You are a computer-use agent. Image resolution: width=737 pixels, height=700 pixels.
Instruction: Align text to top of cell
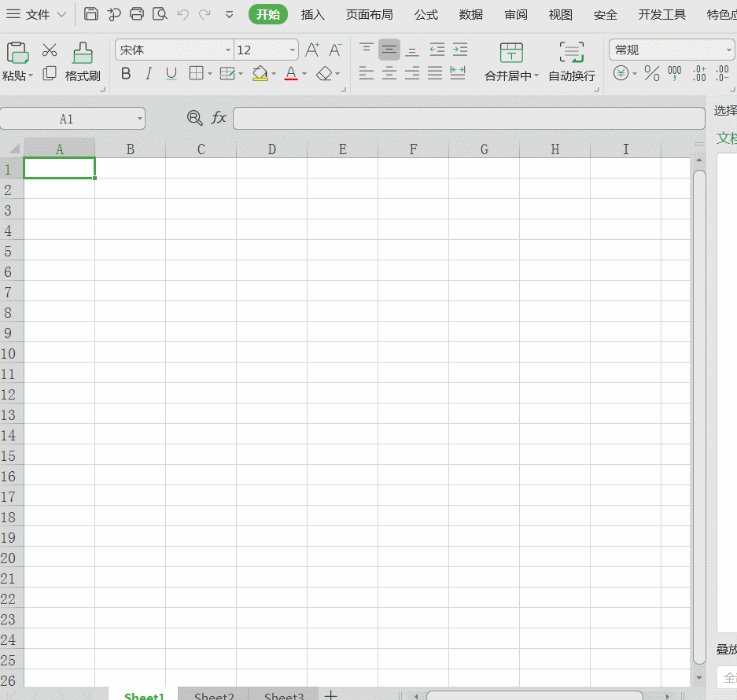[x=367, y=49]
